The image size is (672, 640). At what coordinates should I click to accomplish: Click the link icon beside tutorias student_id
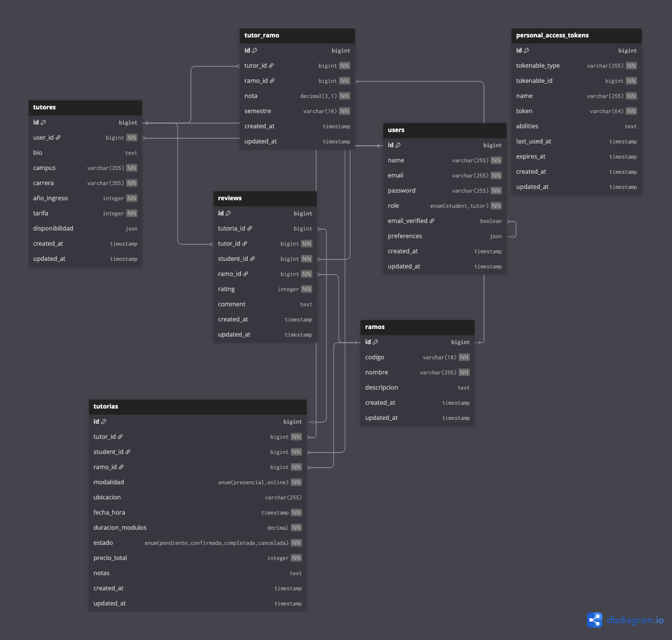click(128, 452)
